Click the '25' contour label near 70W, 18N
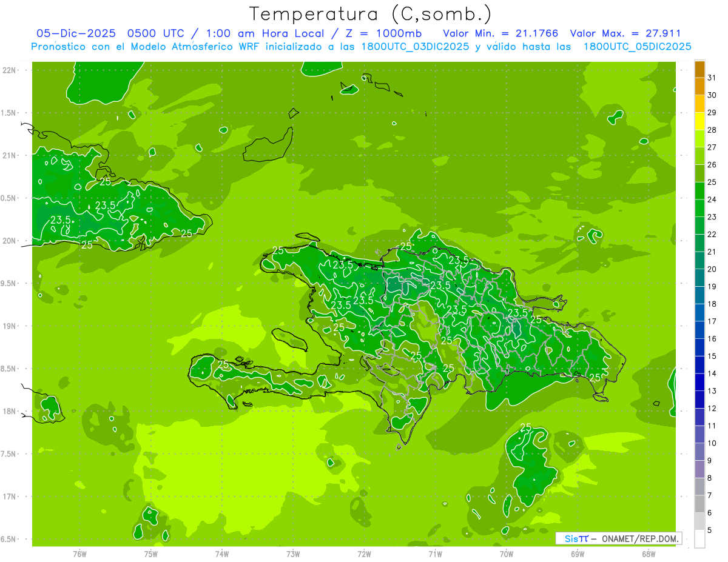The height and width of the screenshot is (562, 728). point(526,427)
